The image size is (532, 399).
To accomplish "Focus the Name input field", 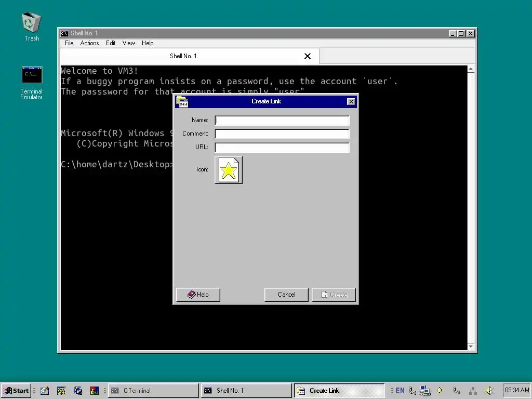I will [x=282, y=121].
